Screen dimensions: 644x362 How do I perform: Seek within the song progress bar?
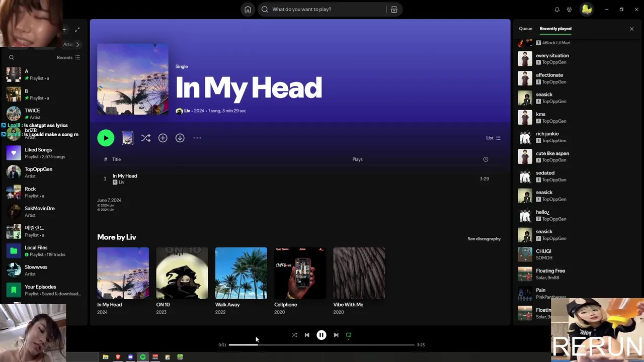[x=321, y=345]
